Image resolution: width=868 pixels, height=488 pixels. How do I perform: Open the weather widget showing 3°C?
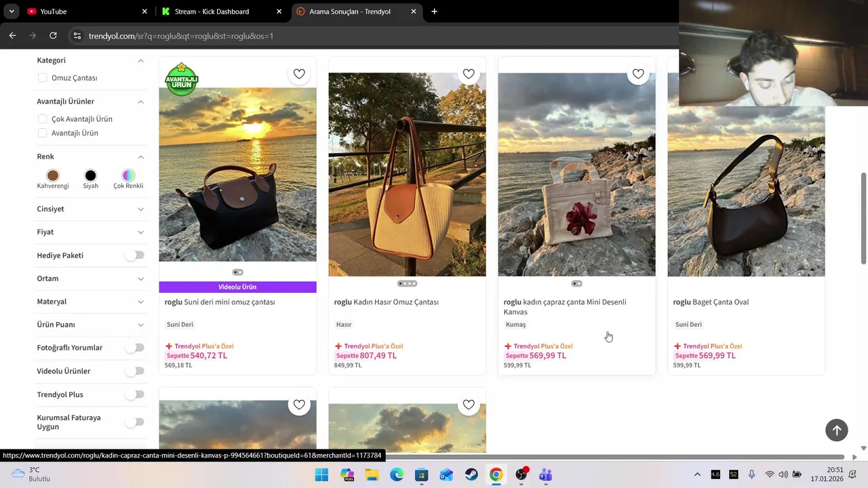(32, 474)
